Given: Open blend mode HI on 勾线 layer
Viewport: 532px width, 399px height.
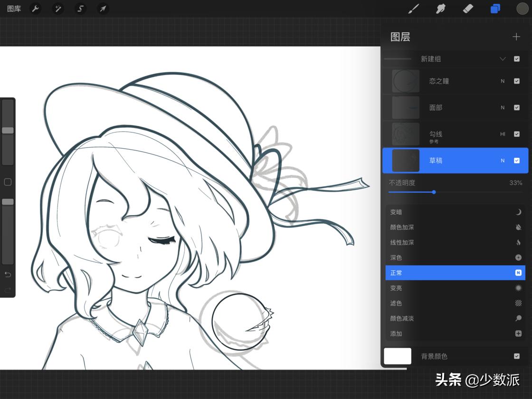Looking at the screenshot, I should (x=502, y=134).
